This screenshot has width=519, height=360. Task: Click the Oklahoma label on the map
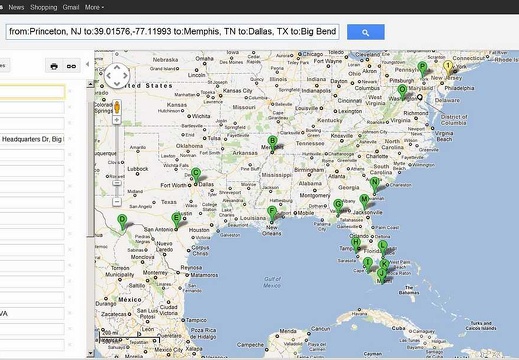189,146
